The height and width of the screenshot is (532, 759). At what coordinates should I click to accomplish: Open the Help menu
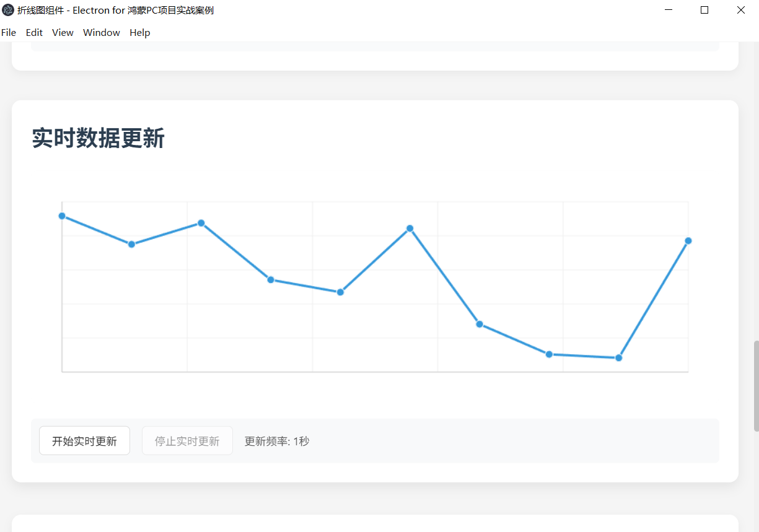coord(140,32)
